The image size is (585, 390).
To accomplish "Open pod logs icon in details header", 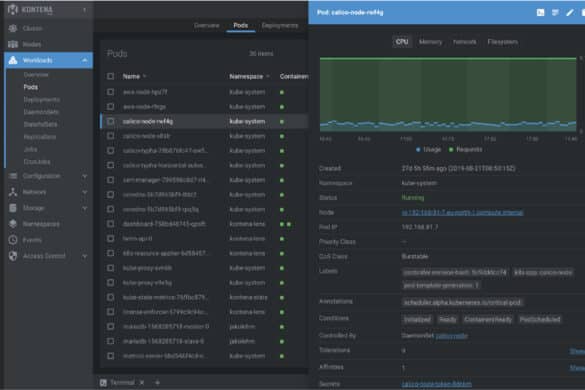I will pyautogui.click(x=555, y=13).
